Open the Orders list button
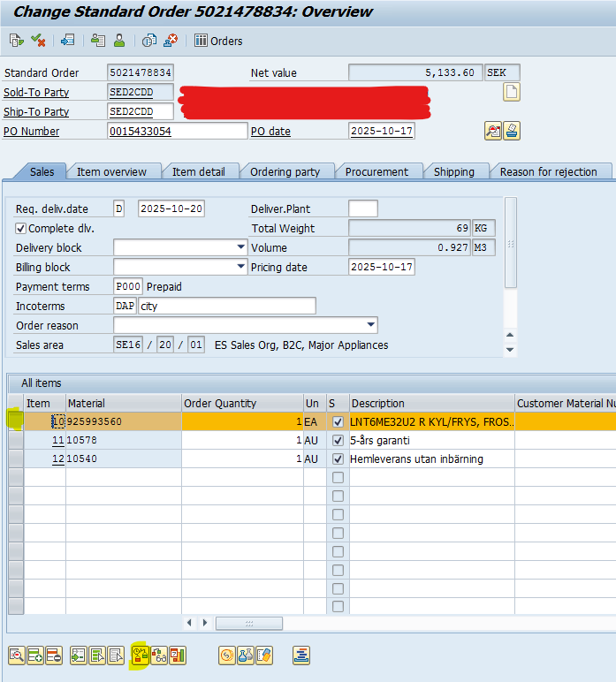Viewport: 616px width, 682px height. (218, 41)
